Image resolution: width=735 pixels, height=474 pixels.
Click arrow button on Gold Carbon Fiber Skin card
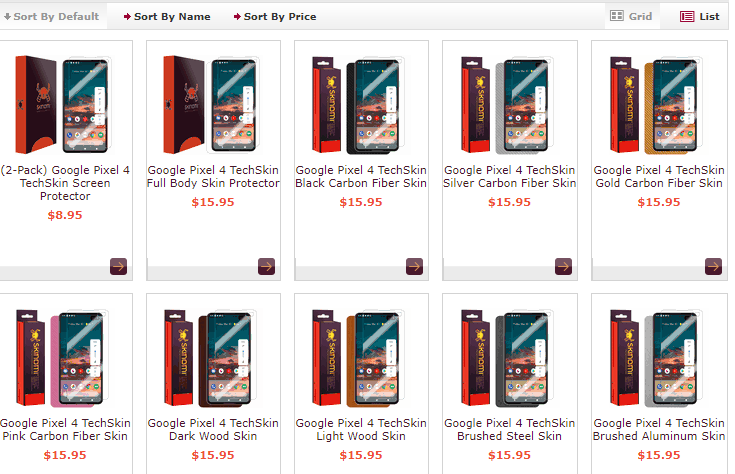pyautogui.click(x=713, y=266)
